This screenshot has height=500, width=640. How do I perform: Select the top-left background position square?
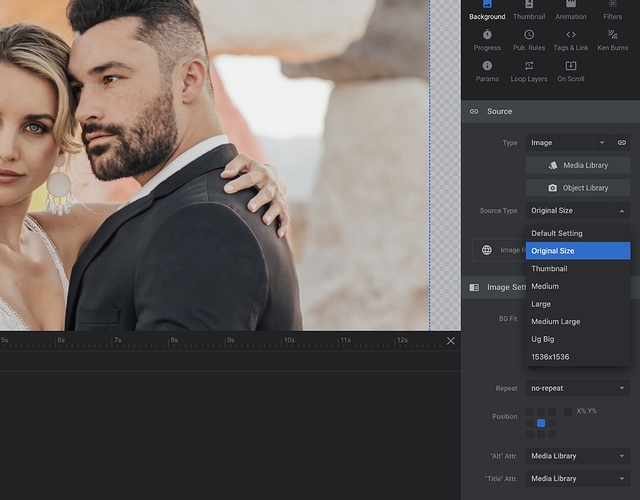pos(530,412)
